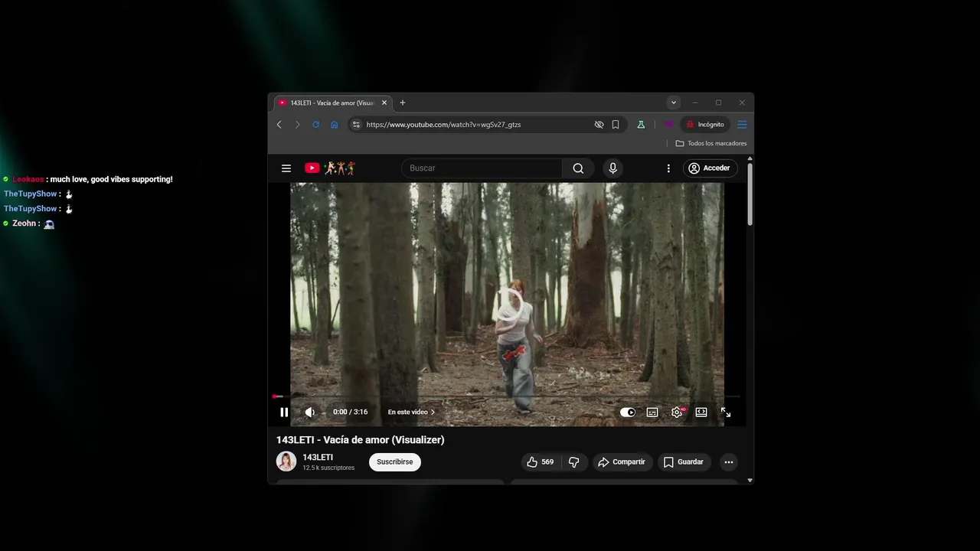This screenshot has width=980, height=551.
Task: Search by voice with the microphone icon
Action: 612,168
